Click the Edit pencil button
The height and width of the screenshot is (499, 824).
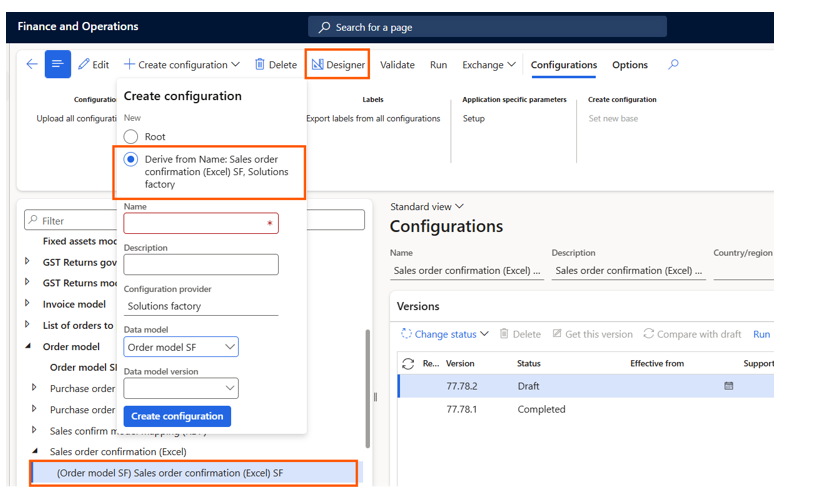pos(94,65)
